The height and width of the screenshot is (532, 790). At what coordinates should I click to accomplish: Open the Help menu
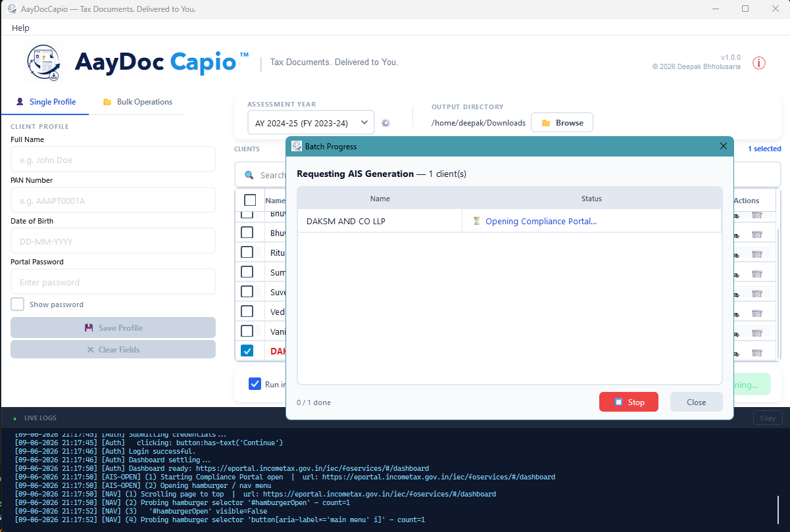tap(20, 28)
